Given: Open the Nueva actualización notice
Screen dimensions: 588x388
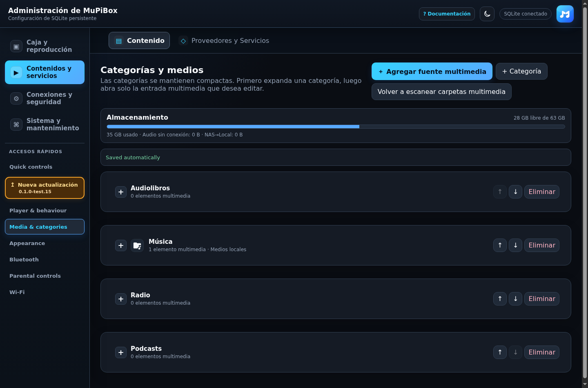Looking at the screenshot, I should tap(45, 188).
